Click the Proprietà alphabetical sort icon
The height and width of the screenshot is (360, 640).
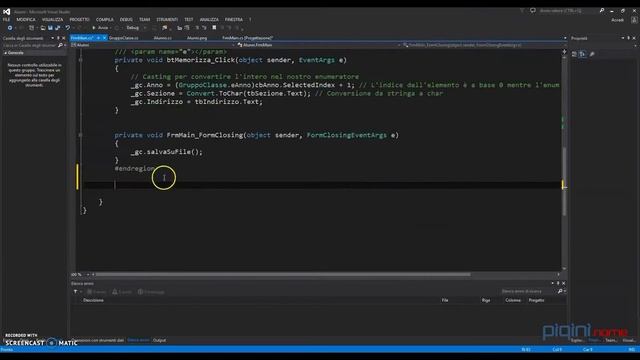point(583,54)
